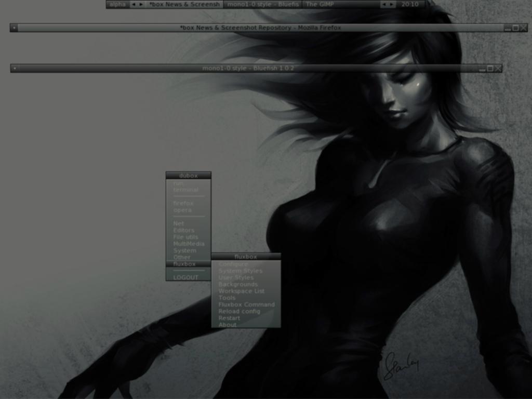
Task: Click LOGOUT in dubox menu
Action: point(188,277)
